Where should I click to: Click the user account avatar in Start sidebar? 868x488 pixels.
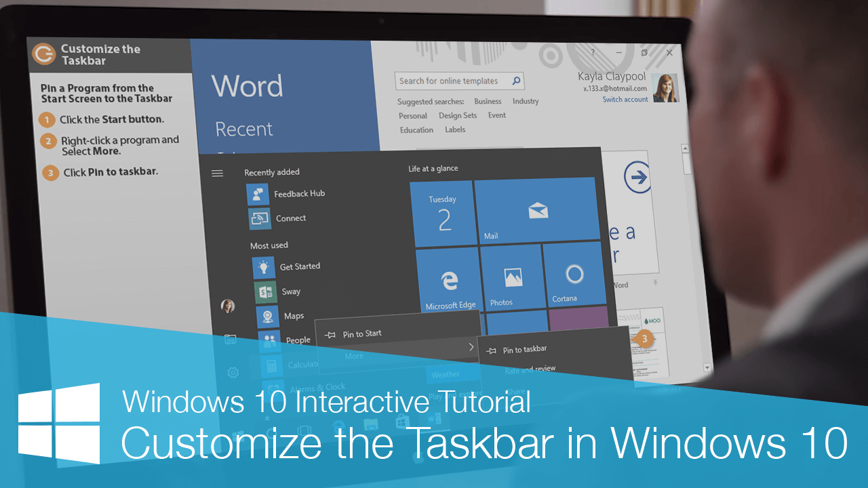tap(228, 306)
